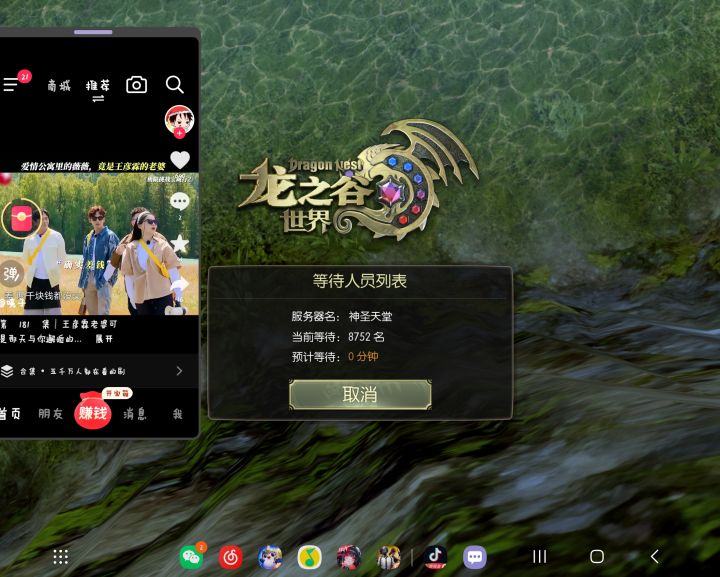This screenshot has width=720, height=577.
Task: Click the 8752 名 waiting count
Action: click(x=366, y=337)
